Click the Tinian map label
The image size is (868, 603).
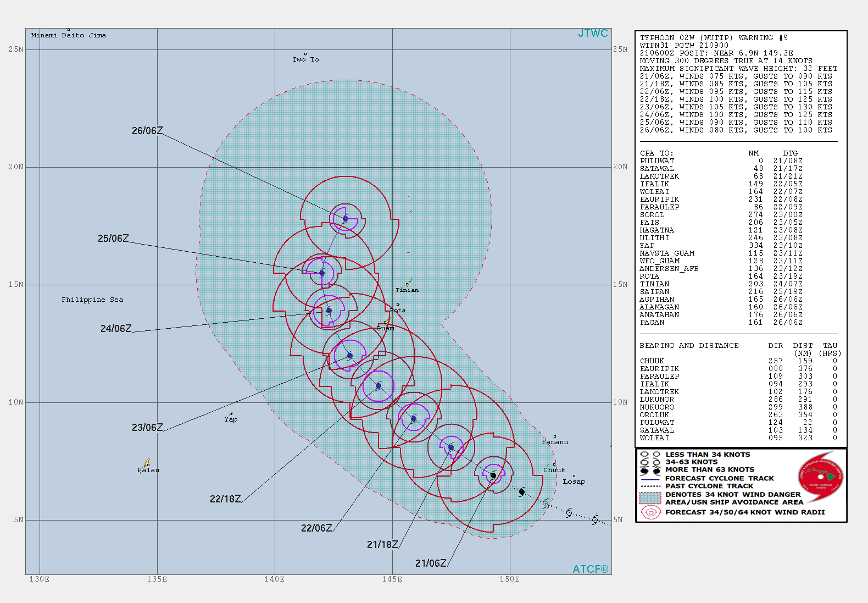tap(407, 290)
